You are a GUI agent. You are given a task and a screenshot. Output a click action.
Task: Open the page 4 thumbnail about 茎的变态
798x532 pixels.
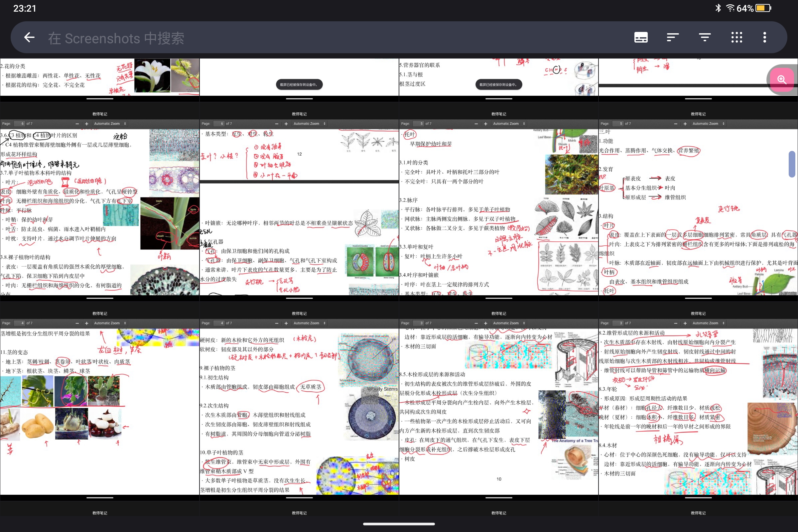[100, 401]
